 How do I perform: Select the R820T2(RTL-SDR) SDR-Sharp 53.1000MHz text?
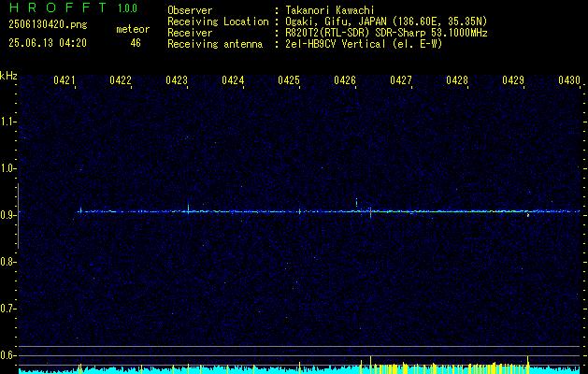click(x=386, y=33)
